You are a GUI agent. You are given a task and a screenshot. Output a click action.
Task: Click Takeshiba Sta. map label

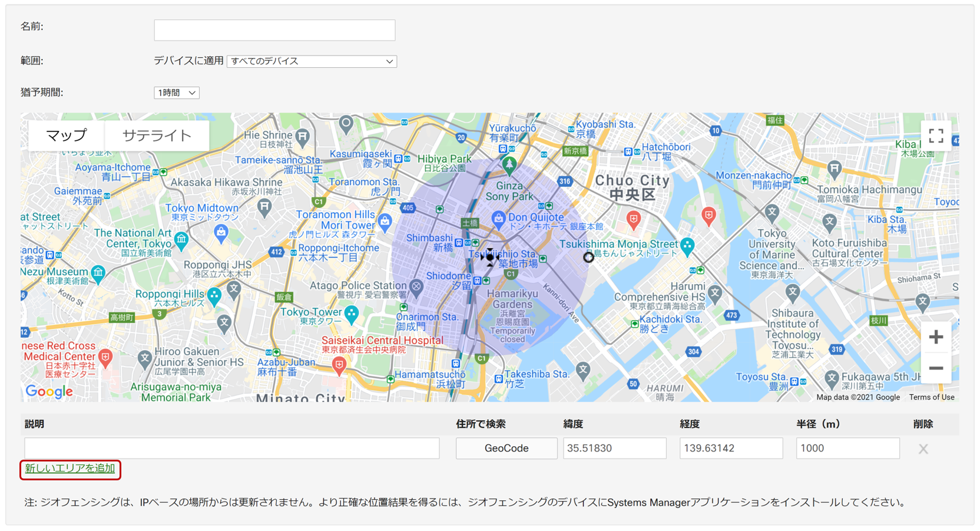click(x=537, y=378)
